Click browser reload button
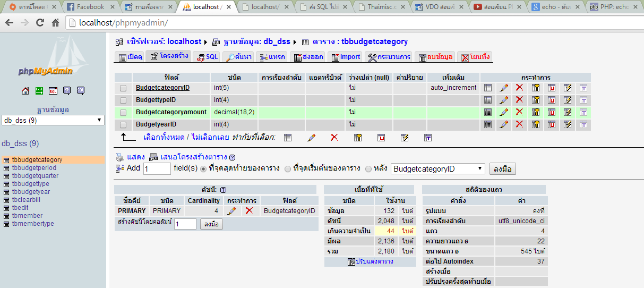This screenshot has width=644, height=288. click(x=40, y=23)
